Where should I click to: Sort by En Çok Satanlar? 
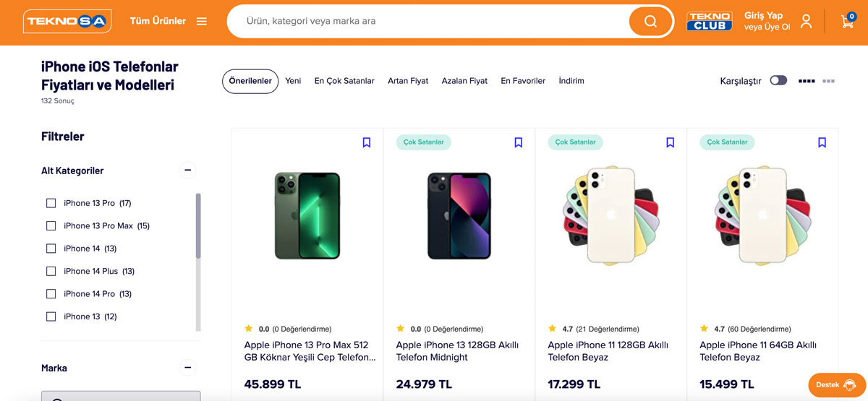pyautogui.click(x=344, y=81)
